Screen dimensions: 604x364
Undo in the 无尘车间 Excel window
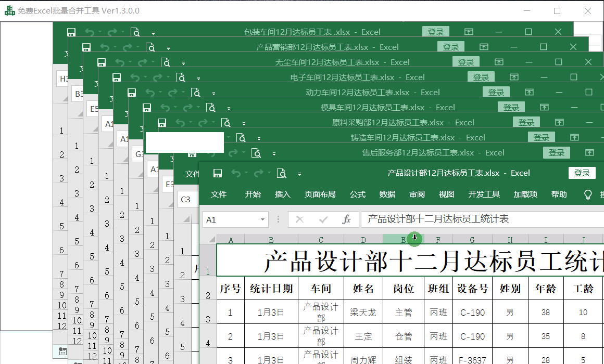point(120,62)
